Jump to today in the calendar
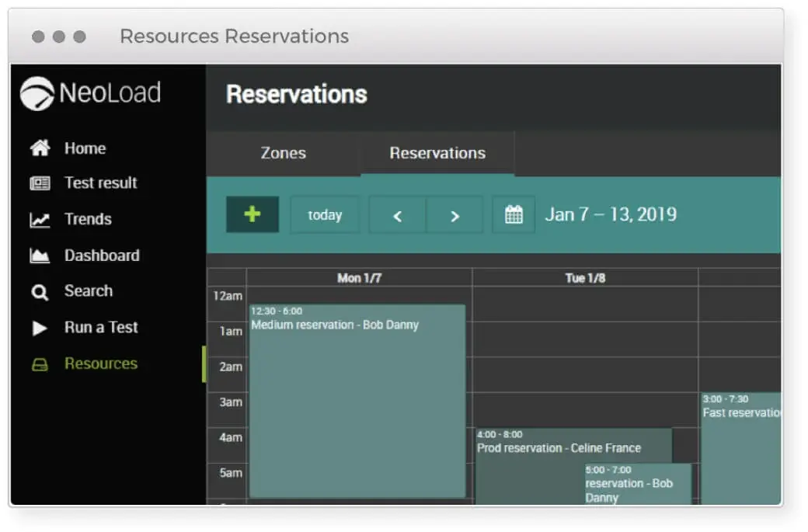Image resolution: width=808 pixels, height=532 pixels. tap(325, 215)
